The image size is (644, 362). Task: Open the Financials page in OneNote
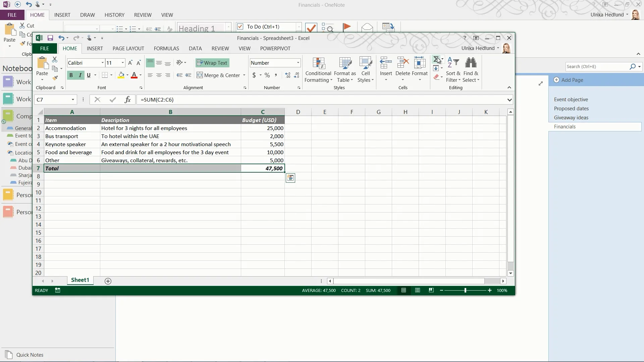click(565, 126)
